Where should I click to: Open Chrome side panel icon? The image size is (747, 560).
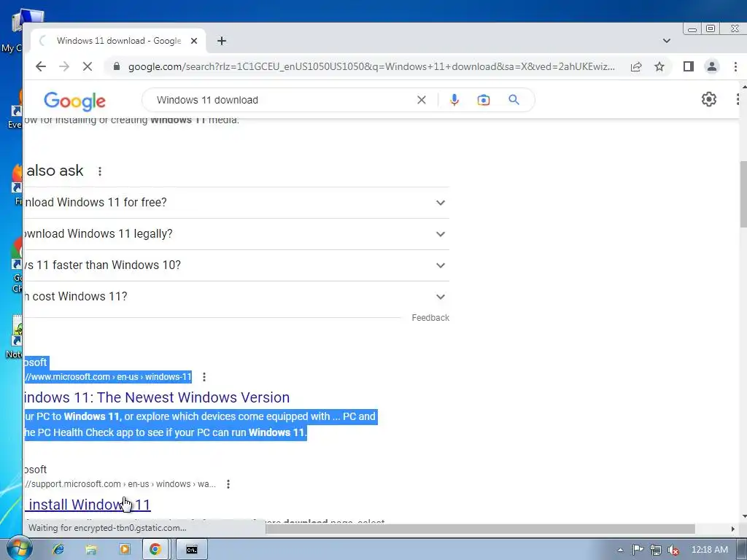point(689,66)
